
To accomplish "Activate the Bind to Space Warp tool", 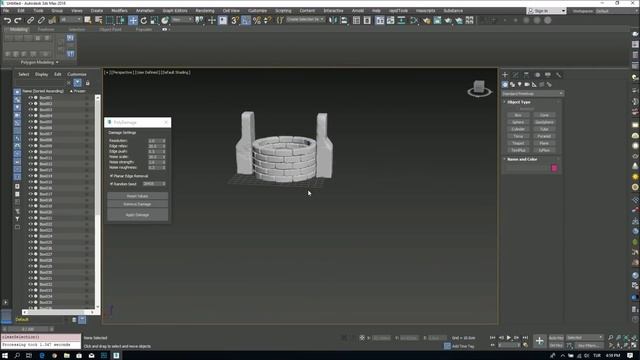I will pos(52,20).
